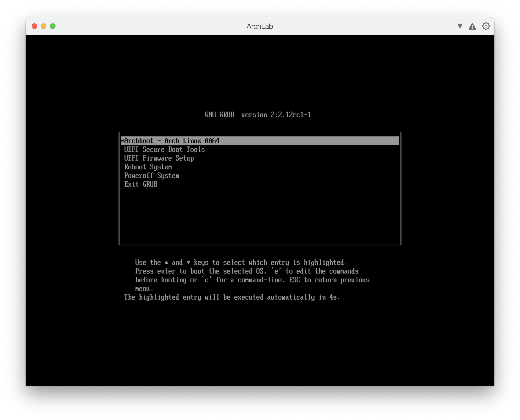Open the settings gear in title bar

[x=486, y=26]
